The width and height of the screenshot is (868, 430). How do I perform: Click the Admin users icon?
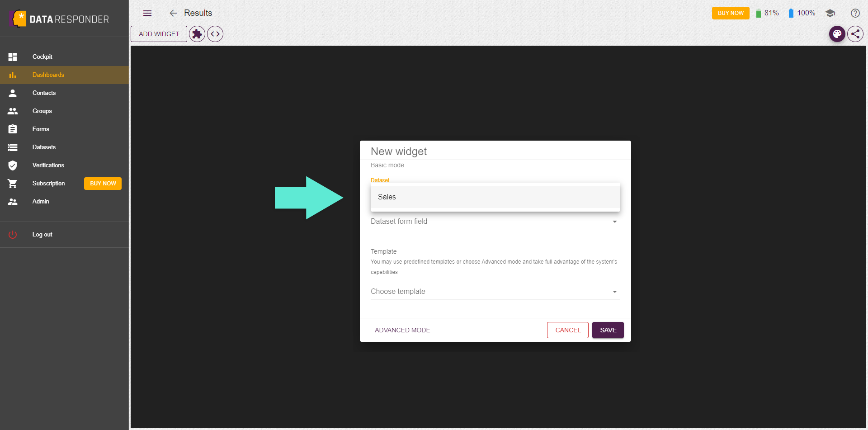tap(13, 202)
